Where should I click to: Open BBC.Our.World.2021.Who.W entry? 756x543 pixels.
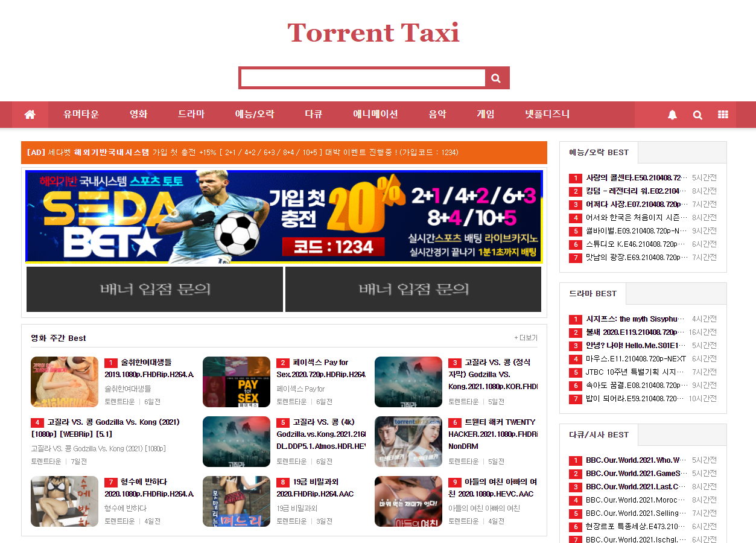click(x=636, y=460)
